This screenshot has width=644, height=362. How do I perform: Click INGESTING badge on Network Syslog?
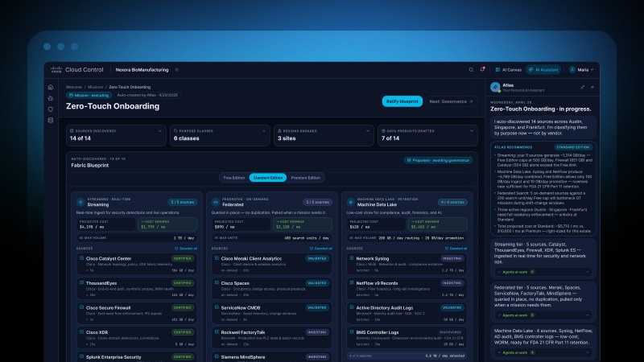coord(452,258)
